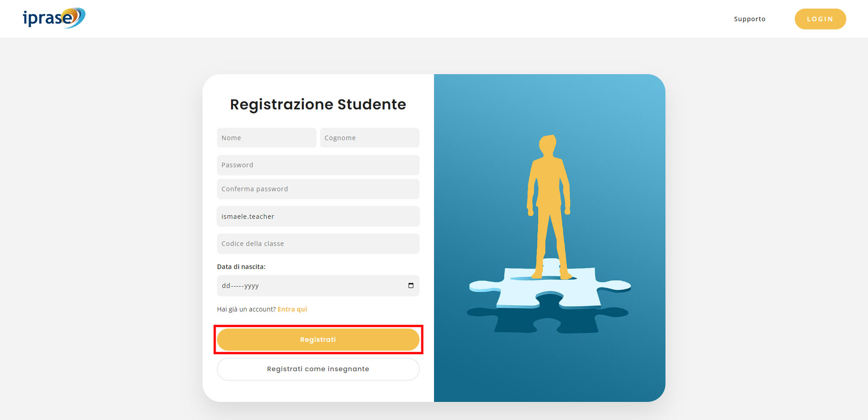Click the Hai già un account text
This screenshot has width=868, height=420.
click(246, 309)
